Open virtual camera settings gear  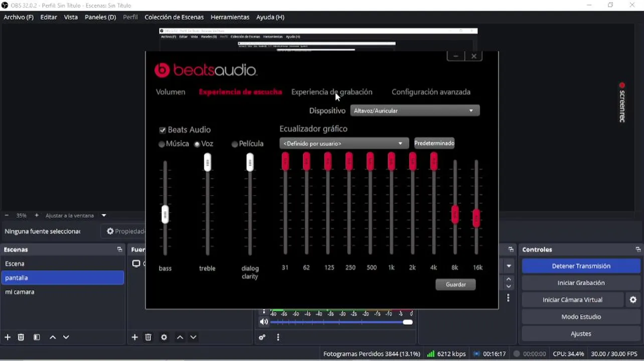(x=633, y=300)
